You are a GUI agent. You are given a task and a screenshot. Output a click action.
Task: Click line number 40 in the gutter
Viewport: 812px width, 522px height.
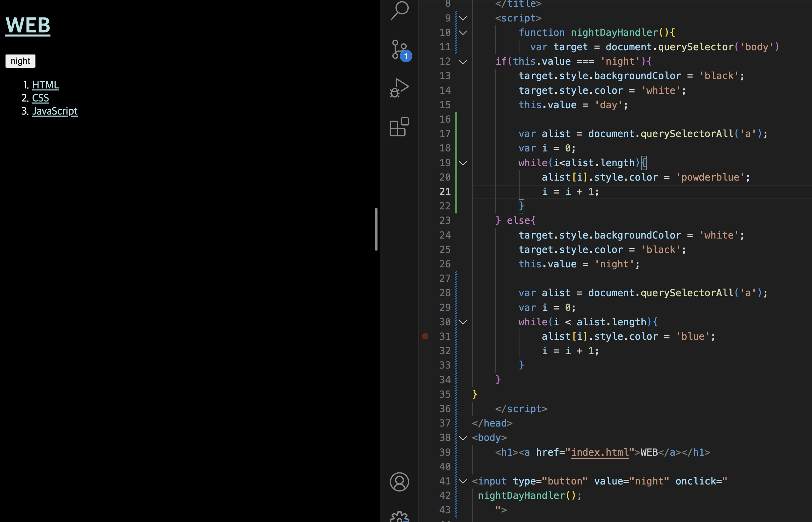coord(445,467)
